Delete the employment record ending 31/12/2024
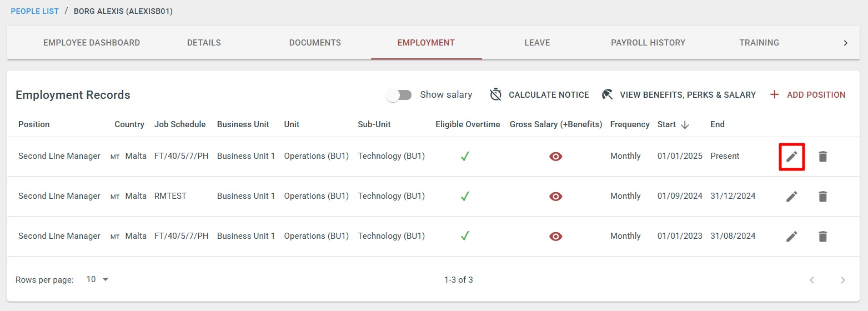This screenshot has height=311, width=868. click(x=823, y=196)
